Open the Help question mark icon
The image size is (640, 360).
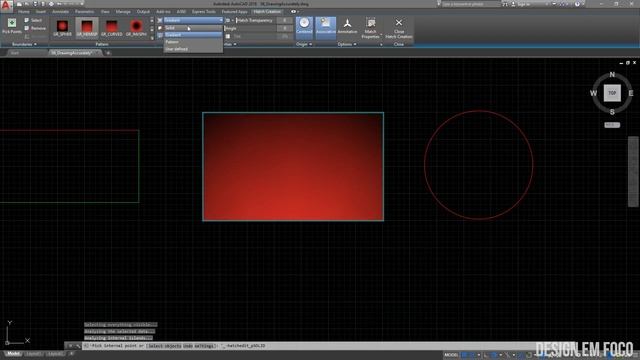pyautogui.click(x=577, y=4)
